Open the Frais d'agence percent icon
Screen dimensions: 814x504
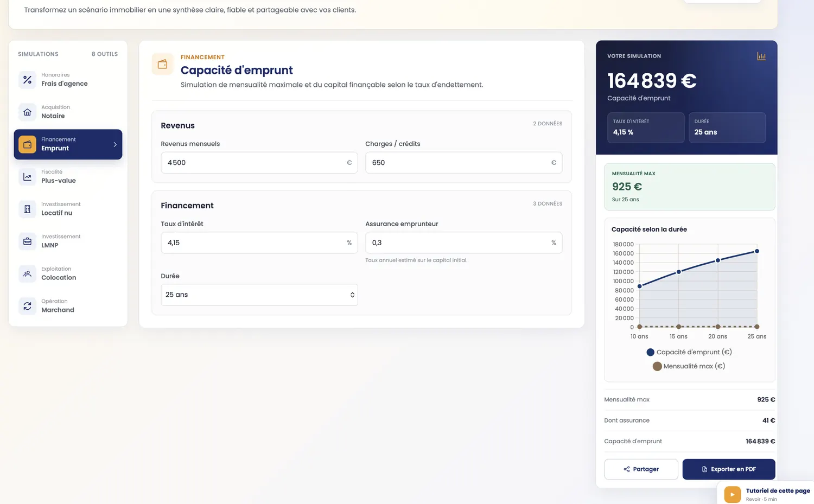pyautogui.click(x=27, y=80)
